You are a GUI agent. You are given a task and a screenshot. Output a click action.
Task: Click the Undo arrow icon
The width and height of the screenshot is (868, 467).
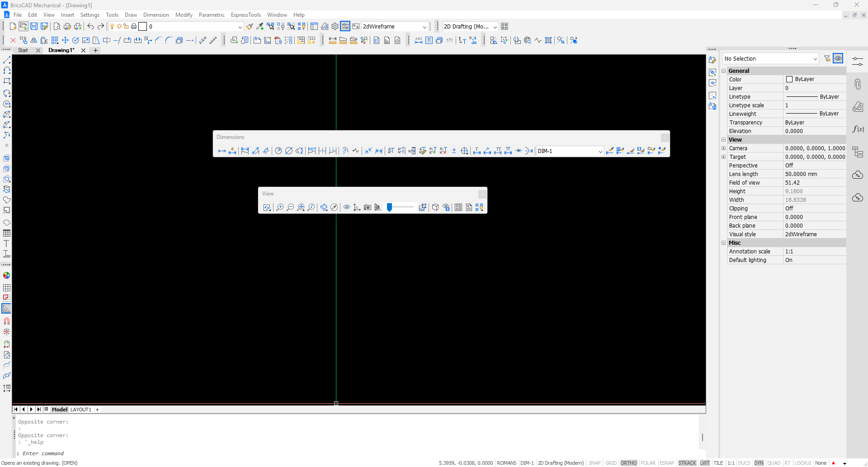point(90,27)
